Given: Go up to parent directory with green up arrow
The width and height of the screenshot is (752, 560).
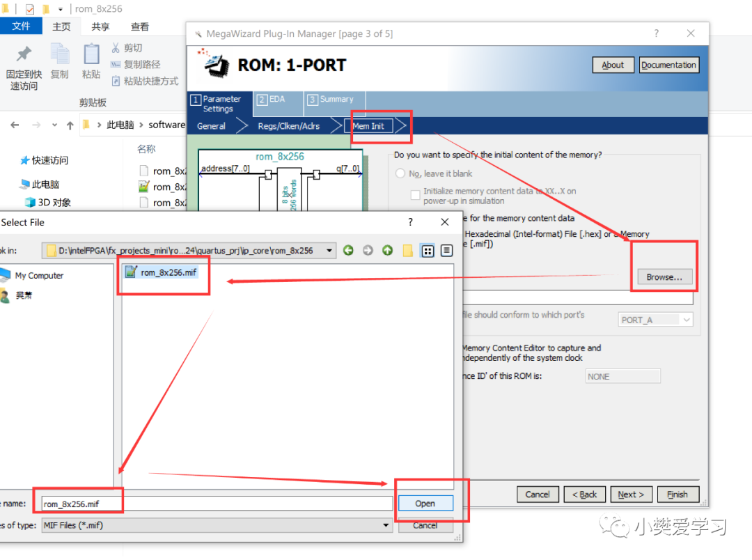Looking at the screenshot, I should point(388,250).
